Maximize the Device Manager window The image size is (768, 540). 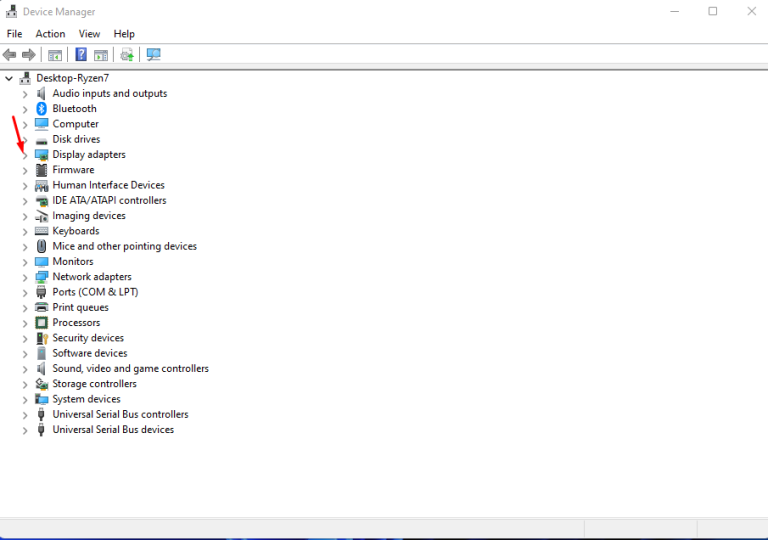(x=713, y=11)
